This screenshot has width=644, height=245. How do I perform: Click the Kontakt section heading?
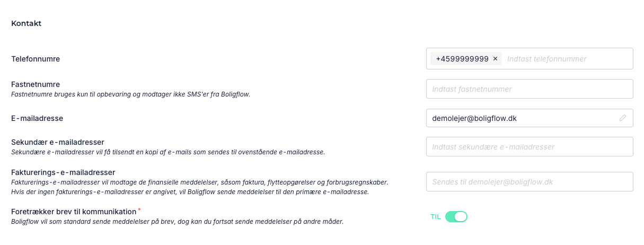[27, 24]
